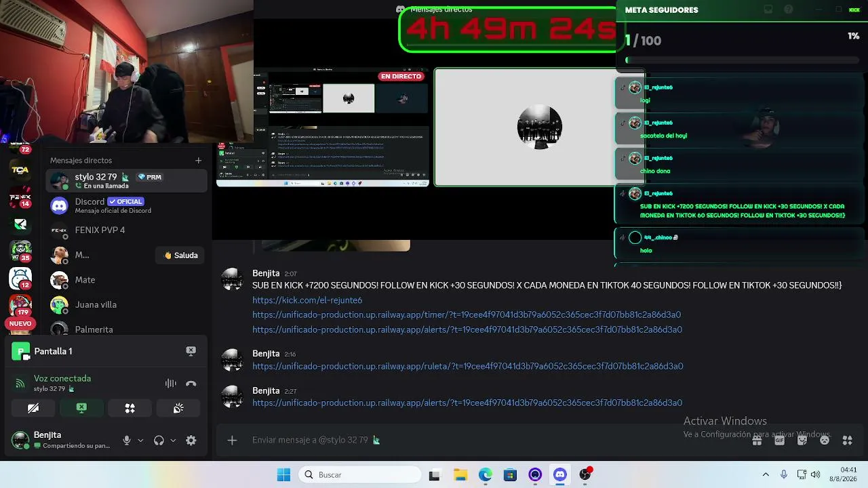
Task: Open the alerts link sent at 2:07
Action: tap(467, 330)
